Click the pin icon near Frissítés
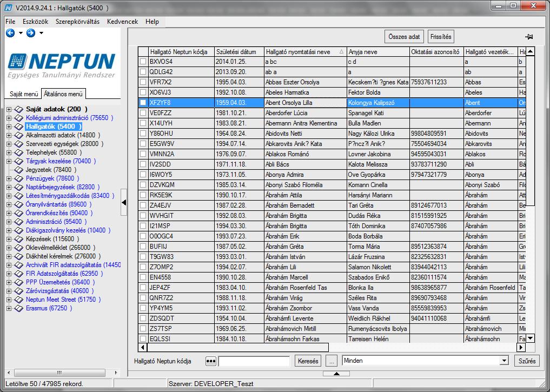This screenshot has height=392, width=550. 529,37
